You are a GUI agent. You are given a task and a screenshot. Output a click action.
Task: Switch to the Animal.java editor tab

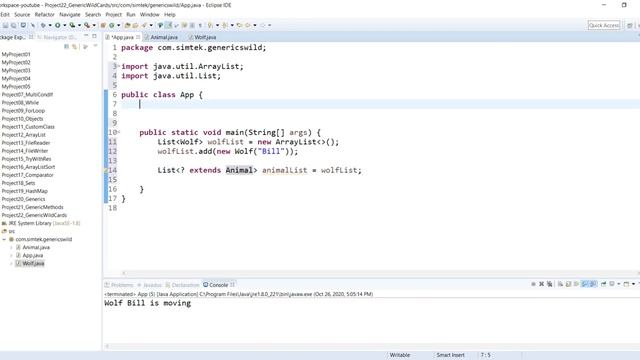(x=164, y=37)
